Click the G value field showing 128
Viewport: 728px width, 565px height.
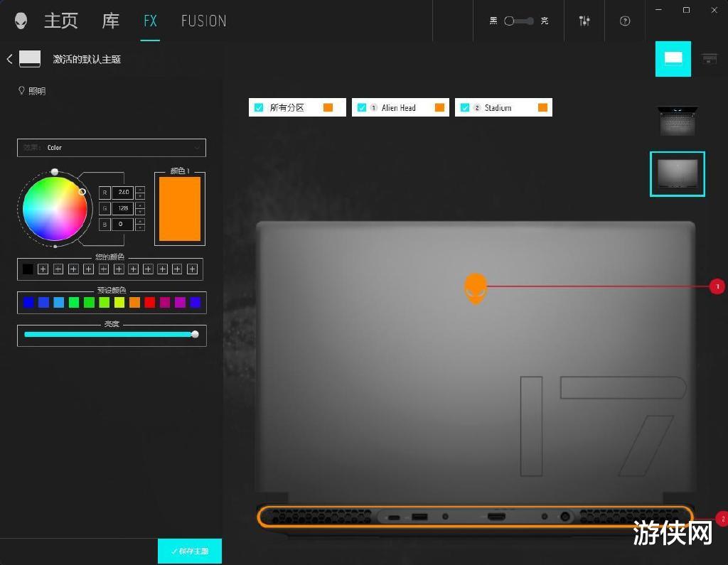[122, 208]
